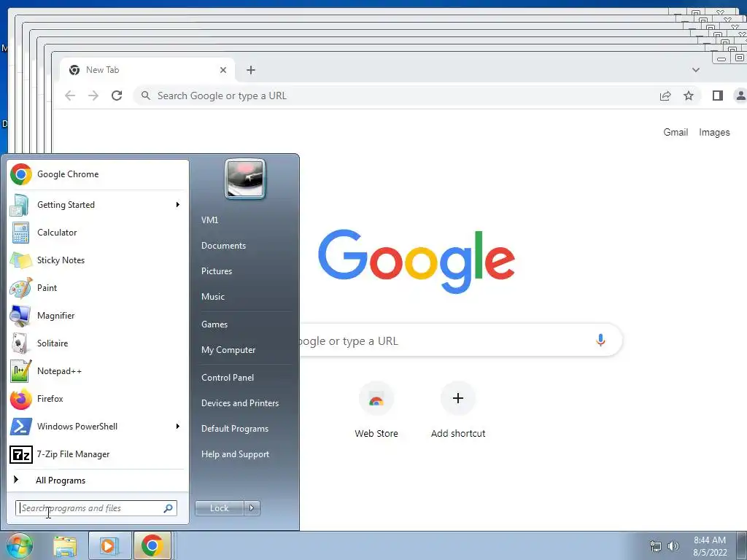Open My Computer
Screen dimensions: 747x560
[x=228, y=350]
